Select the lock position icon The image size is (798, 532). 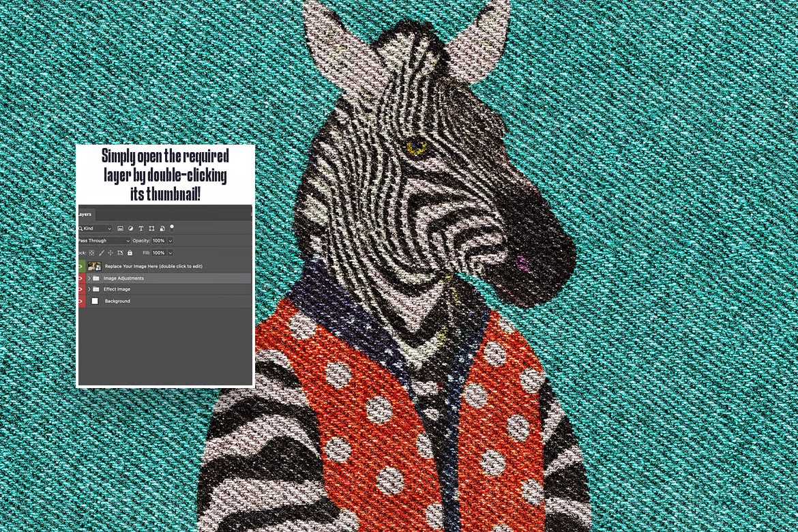(x=110, y=253)
